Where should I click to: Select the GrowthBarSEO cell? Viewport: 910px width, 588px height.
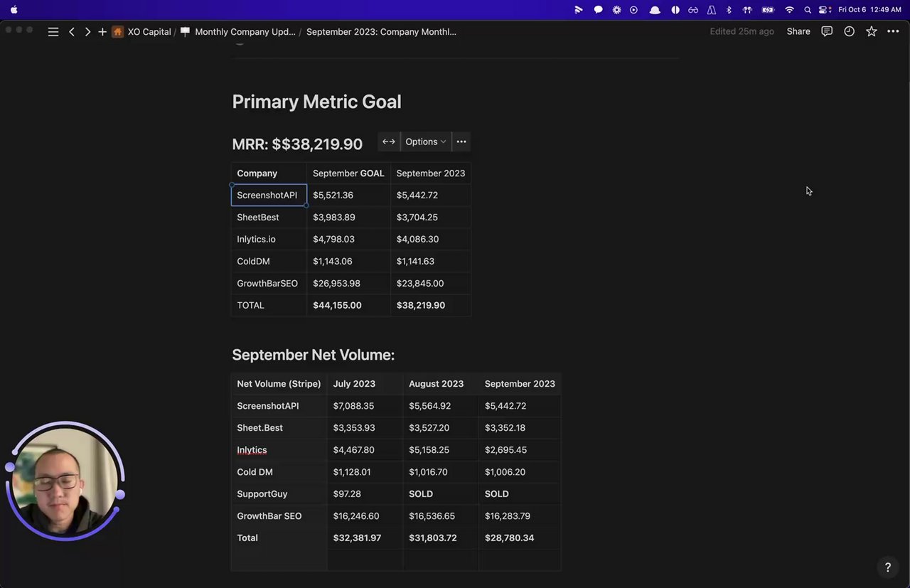(269, 284)
